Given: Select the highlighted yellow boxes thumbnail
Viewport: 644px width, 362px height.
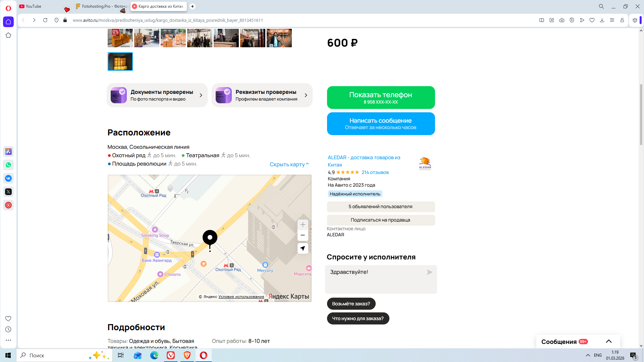Looking at the screenshot, I should (x=120, y=61).
